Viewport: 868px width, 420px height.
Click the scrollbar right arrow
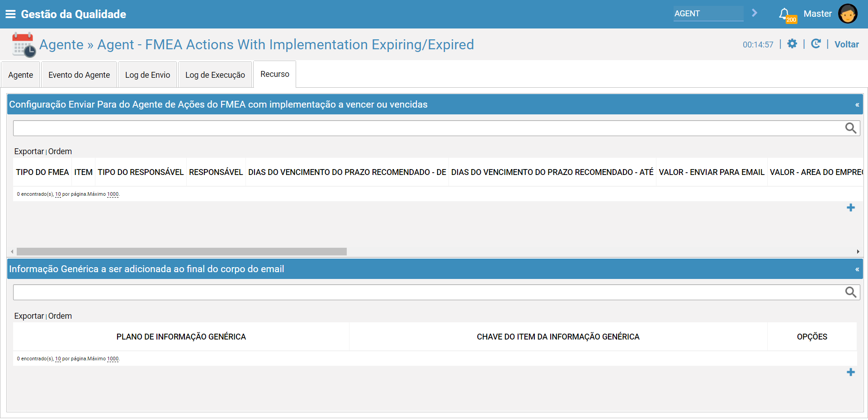858,251
